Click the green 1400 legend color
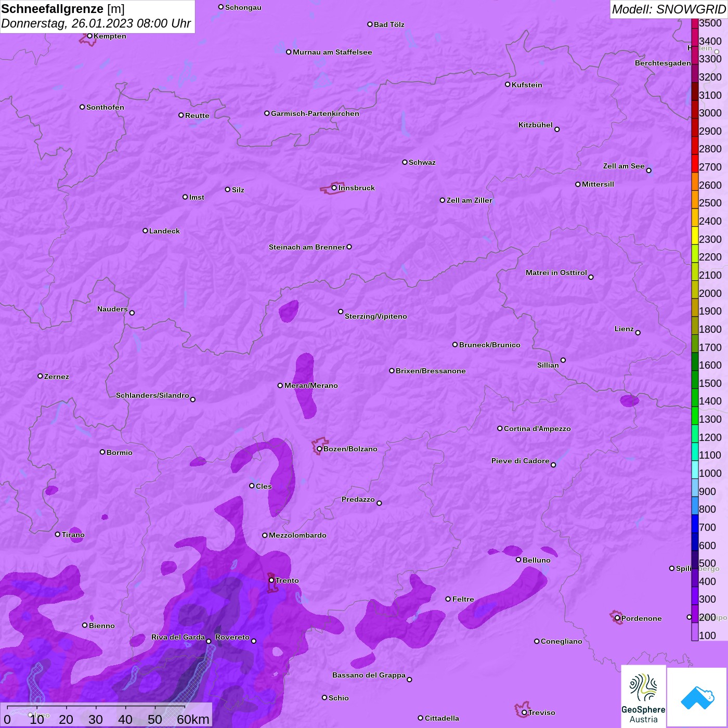 tap(695, 397)
